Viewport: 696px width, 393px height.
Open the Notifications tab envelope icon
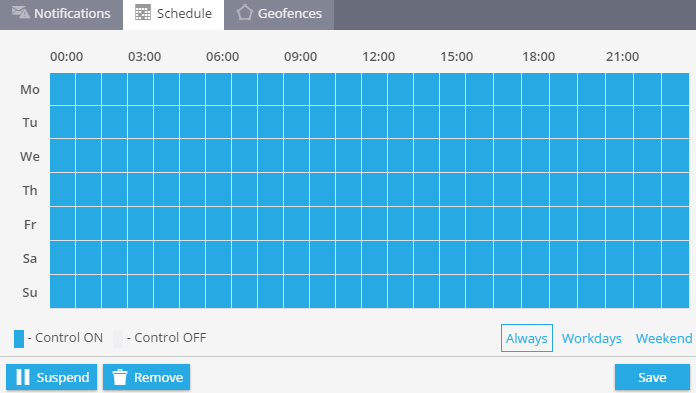coord(20,12)
